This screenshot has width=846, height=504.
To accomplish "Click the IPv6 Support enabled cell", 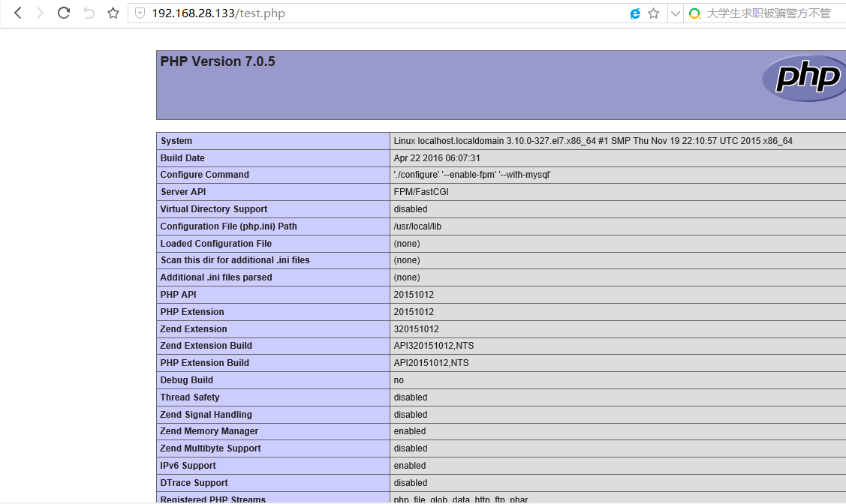I will click(x=409, y=465).
